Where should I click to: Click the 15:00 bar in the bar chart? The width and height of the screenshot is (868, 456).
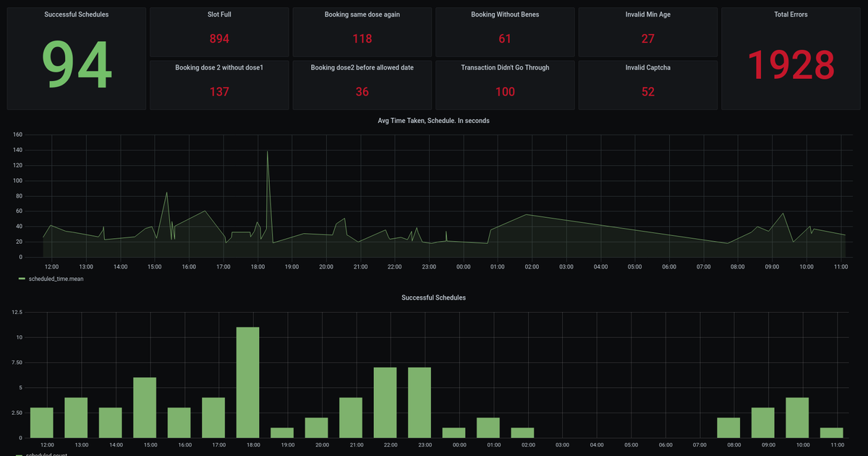click(145, 408)
